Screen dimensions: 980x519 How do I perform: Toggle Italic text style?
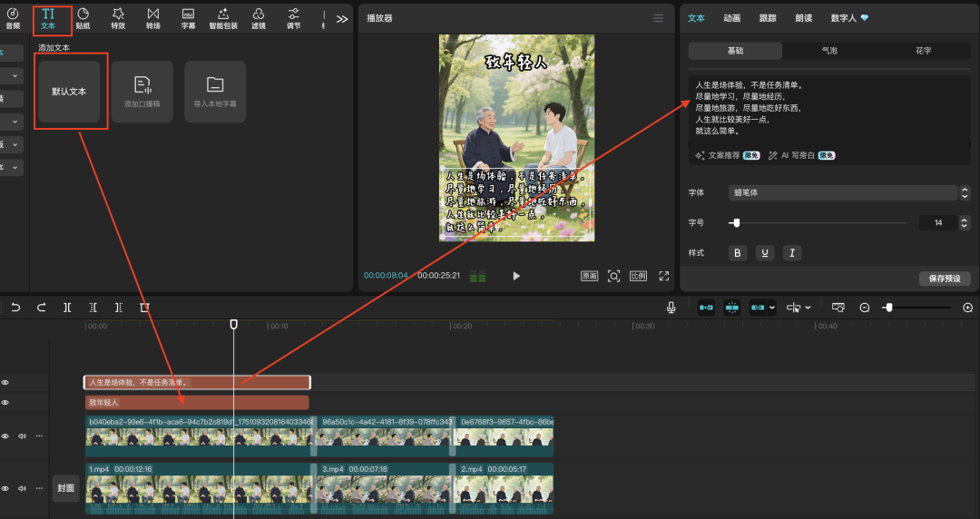click(791, 253)
